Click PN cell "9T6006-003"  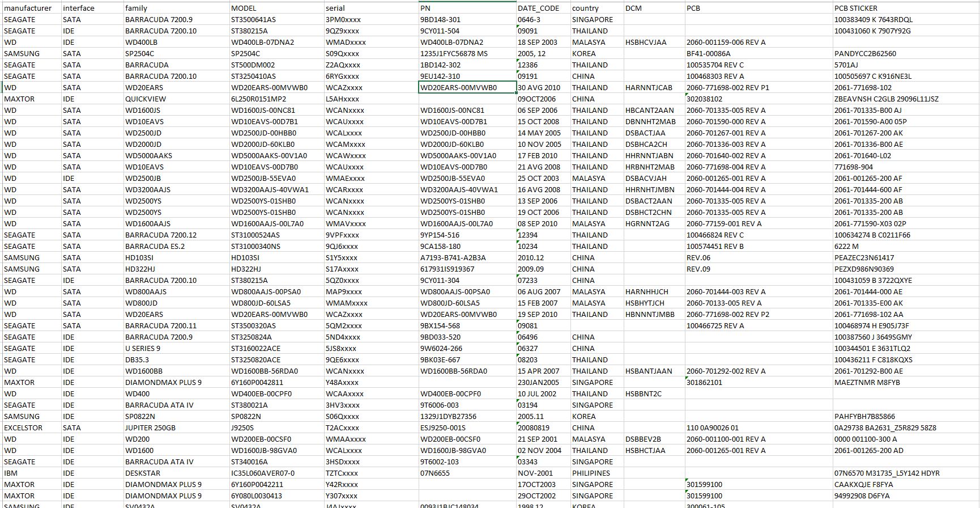[467, 405]
